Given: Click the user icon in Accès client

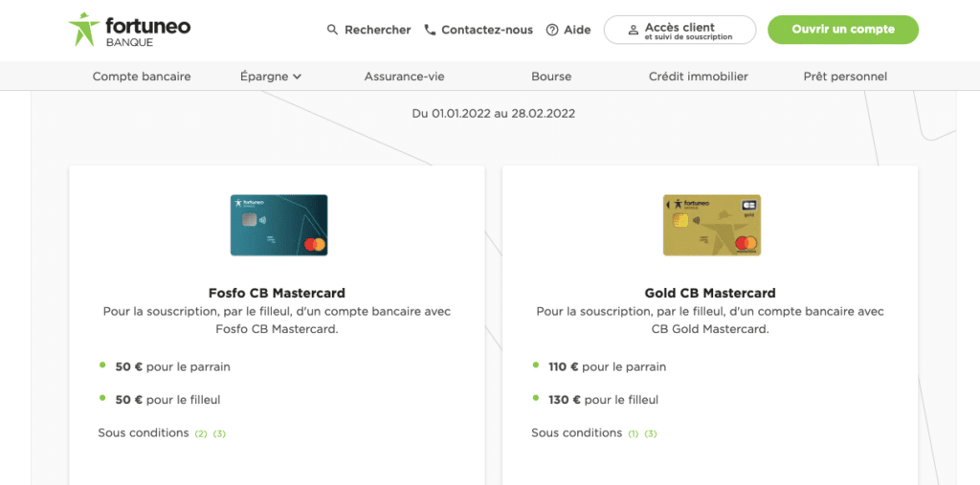Looking at the screenshot, I should [634, 30].
